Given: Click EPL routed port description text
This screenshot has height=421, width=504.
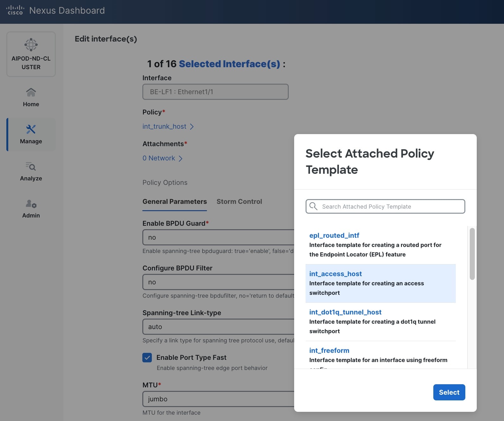Looking at the screenshot, I should pos(375,250).
